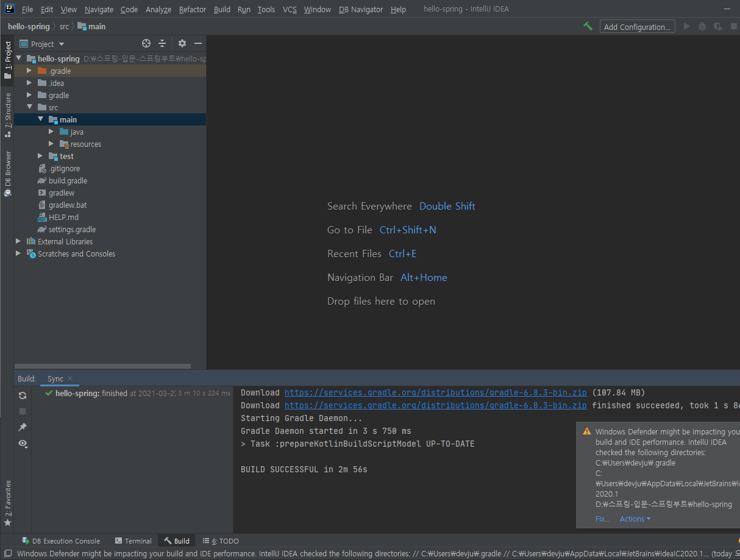Viewport: 740px width, 560px height.
Task: Switch to DB Execution Console tab
Action: (x=61, y=541)
